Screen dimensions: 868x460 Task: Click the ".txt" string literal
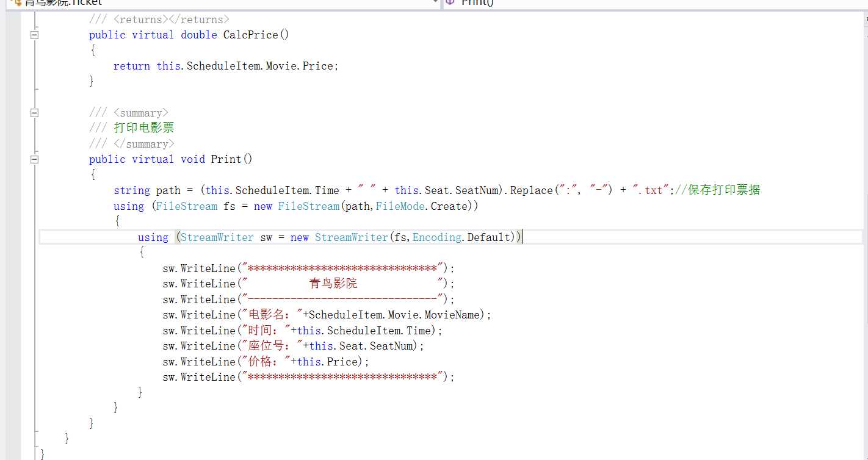point(651,190)
